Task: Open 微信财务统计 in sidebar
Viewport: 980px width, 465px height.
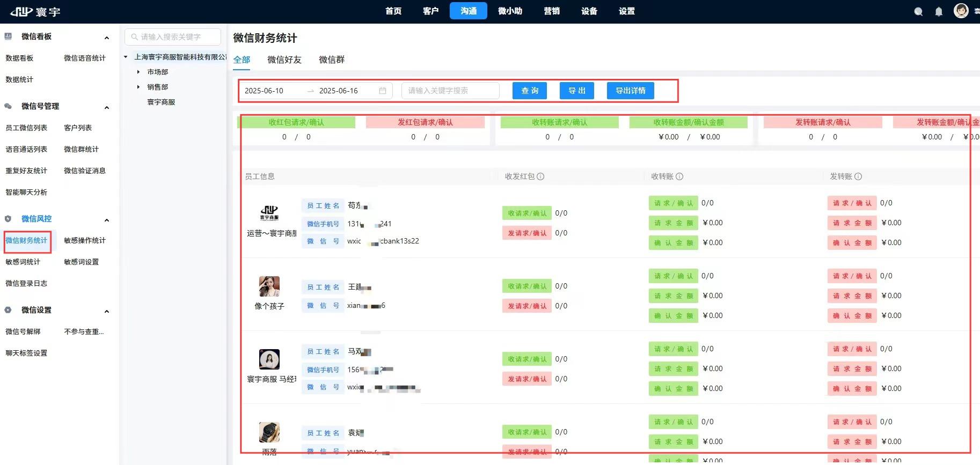Action: [x=26, y=240]
